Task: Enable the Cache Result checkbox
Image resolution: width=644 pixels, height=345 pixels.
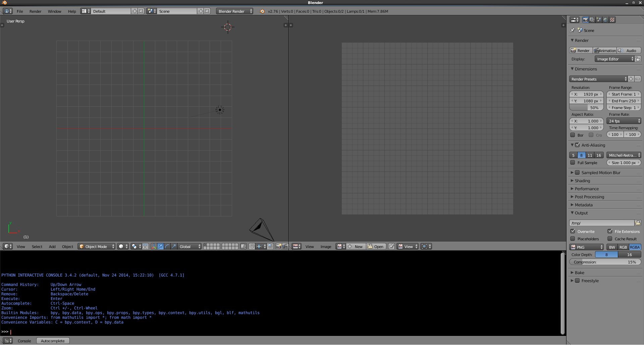Action: (610, 239)
